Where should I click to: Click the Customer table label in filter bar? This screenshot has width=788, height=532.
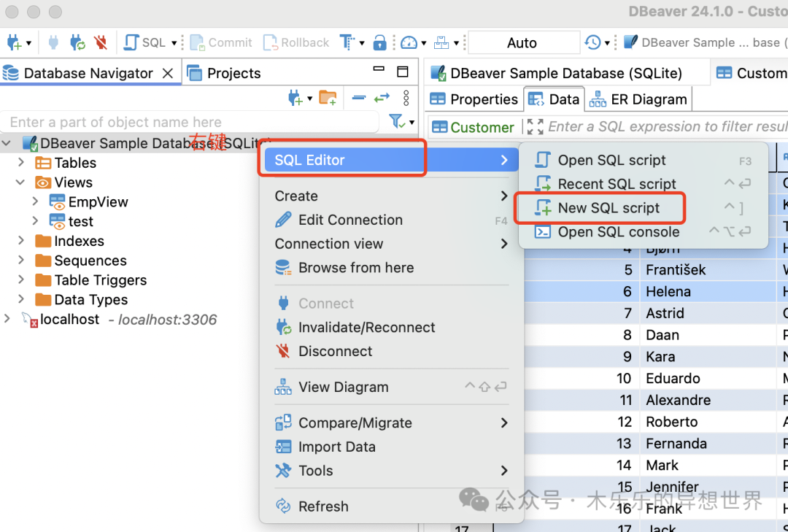tap(473, 127)
